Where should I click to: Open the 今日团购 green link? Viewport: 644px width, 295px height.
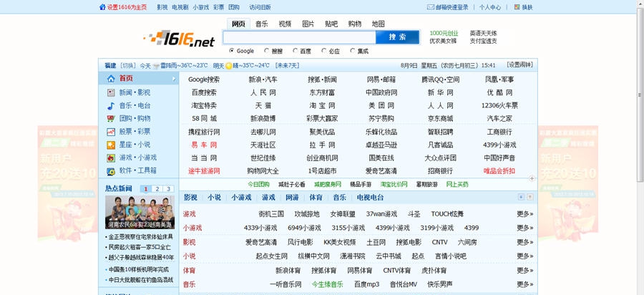(258, 185)
